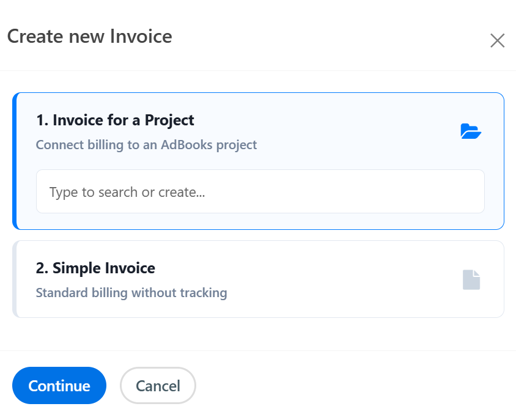Click the gray document icon
516x420 pixels.
(471, 280)
